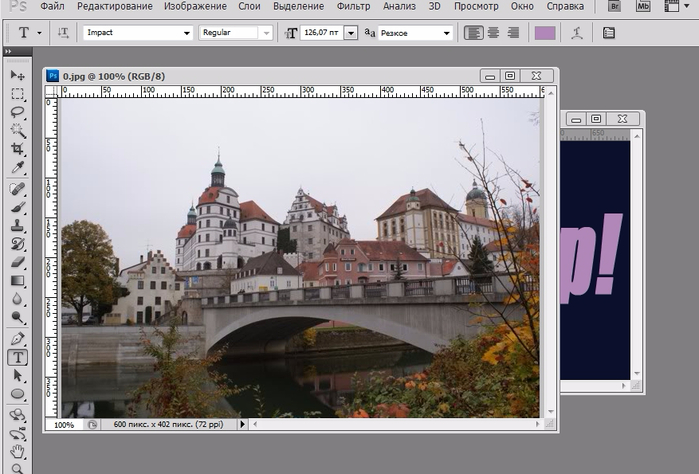Select the Move tool
Viewport: 699px width, 474px height.
(x=17, y=75)
